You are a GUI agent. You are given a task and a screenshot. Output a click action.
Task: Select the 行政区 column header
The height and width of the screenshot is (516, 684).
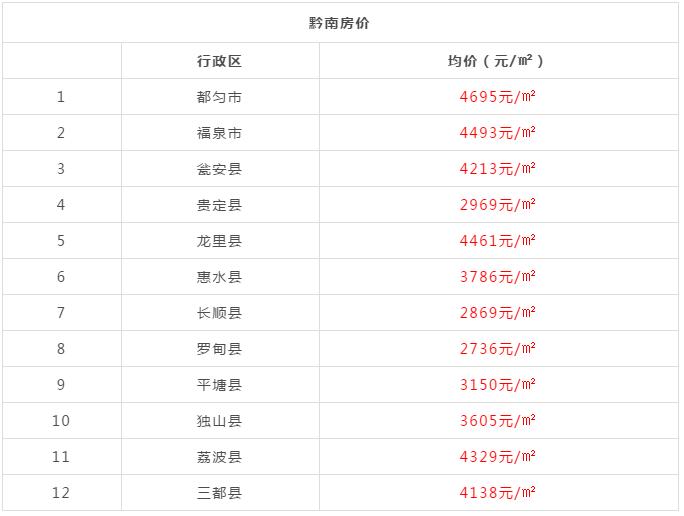(x=219, y=61)
